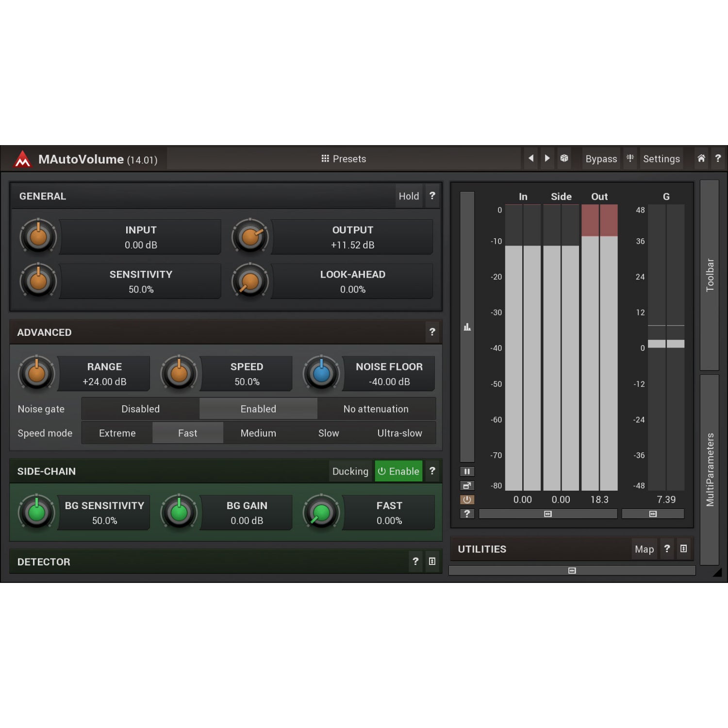Open Advanced section help
728x728 pixels.
coord(432,332)
